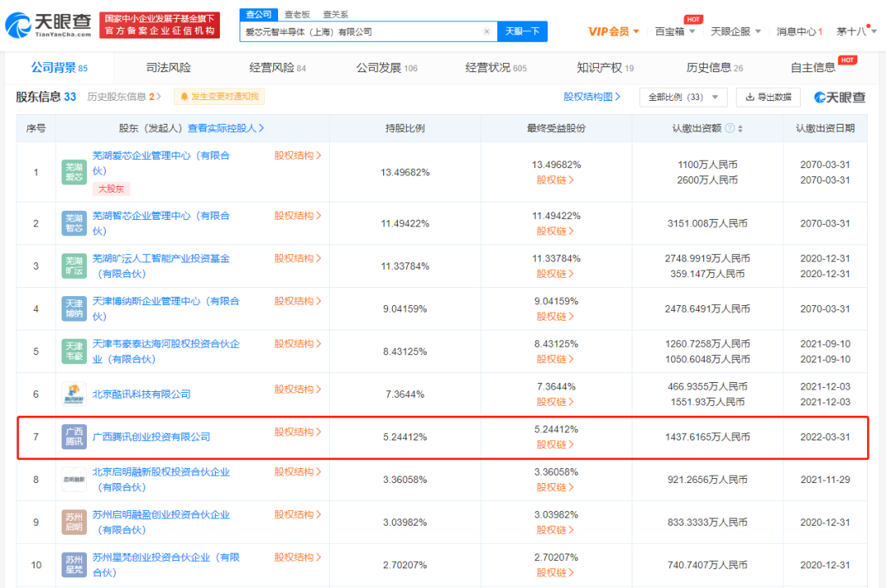Click the 启明融新 company logo
886x588 pixels.
click(74, 480)
